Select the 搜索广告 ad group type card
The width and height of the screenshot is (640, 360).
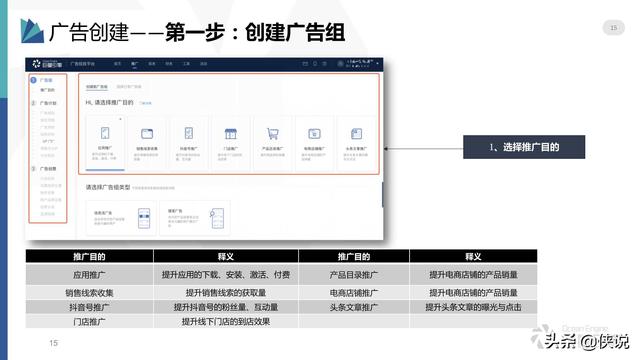click(x=195, y=218)
